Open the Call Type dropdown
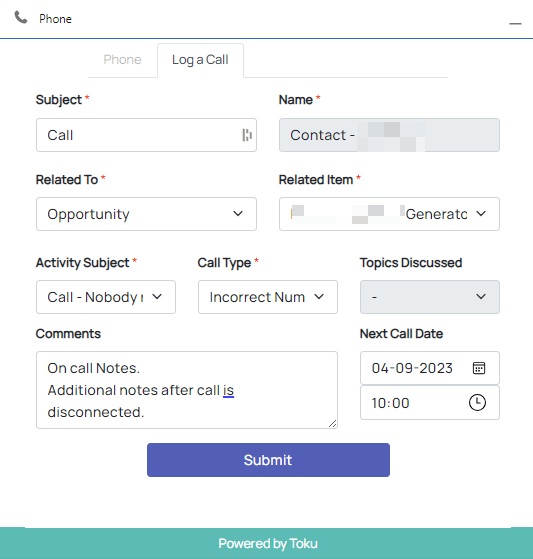 [x=268, y=297]
